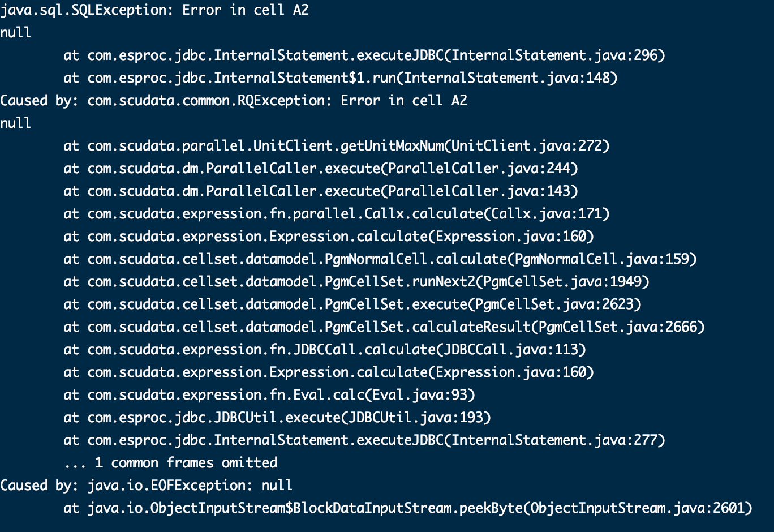Click the java.sql.SQLException error line
Viewport: 774px width, 532px height.
pos(154,10)
